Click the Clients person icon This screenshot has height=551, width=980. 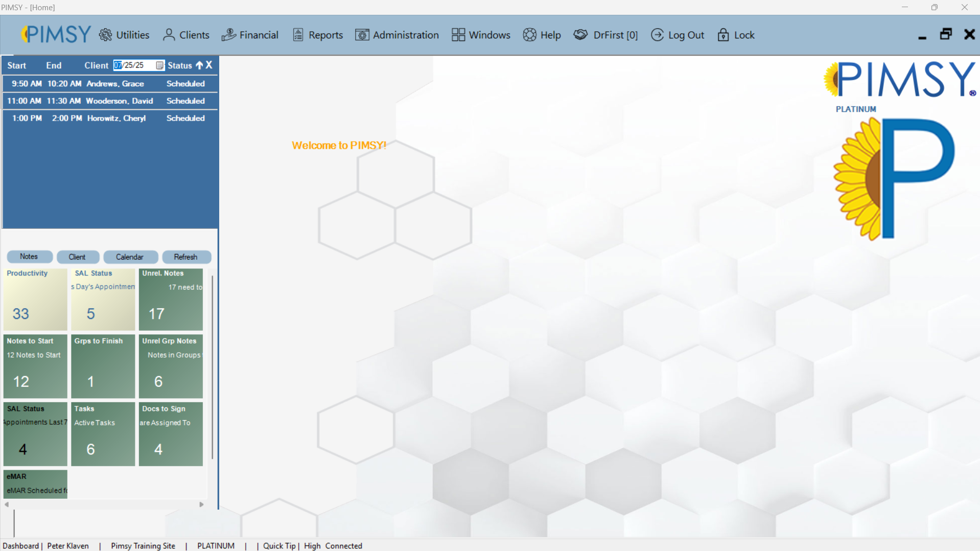pos(169,35)
